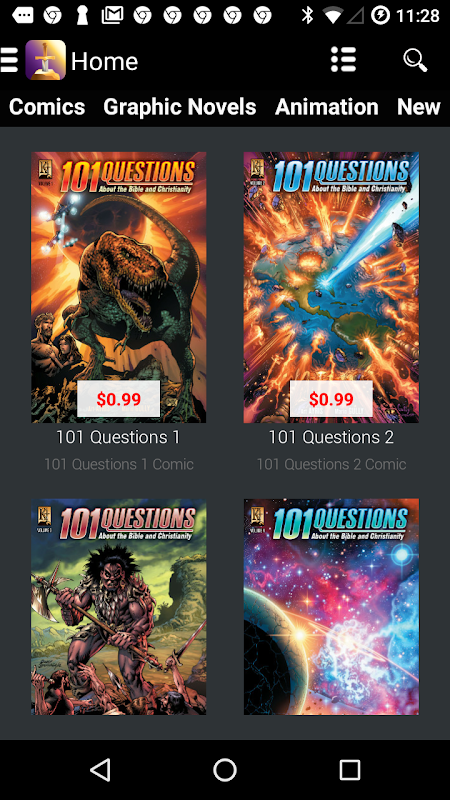
Task: Buy 101 Questions 1 for $0.99
Action: (119, 398)
